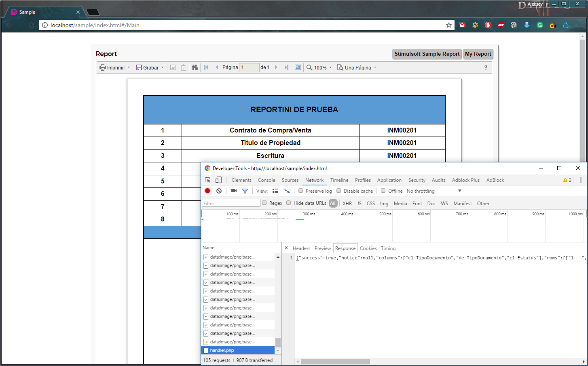Open the Adblock Plus tab in DevTools
Image resolution: width=588 pixels, height=366 pixels.
pos(466,180)
